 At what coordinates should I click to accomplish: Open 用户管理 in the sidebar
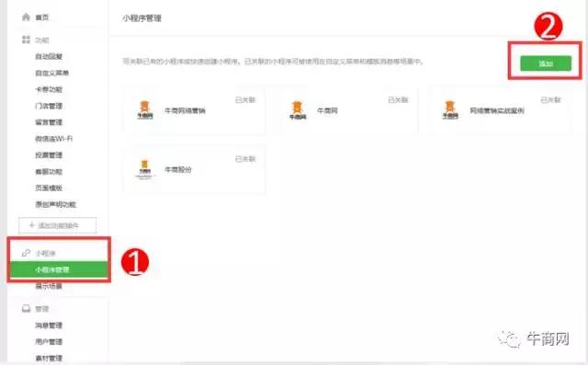click(49, 342)
